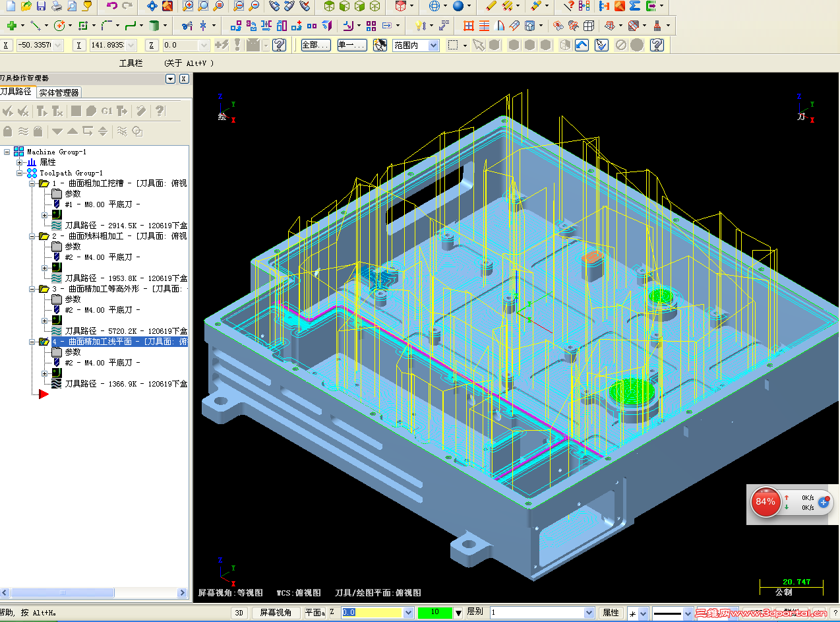Click the blue four-arrow Pan icon
The width and height of the screenshot is (840, 622).
pyautogui.click(x=152, y=7)
